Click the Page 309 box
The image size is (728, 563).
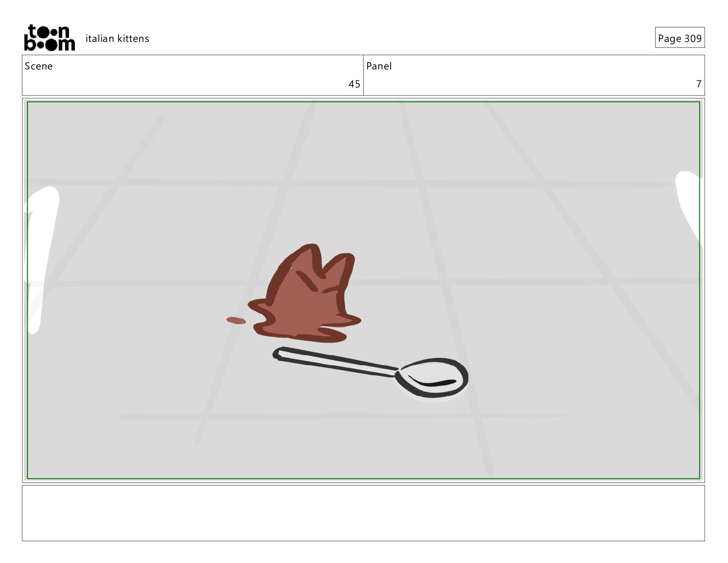tap(680, 38)
